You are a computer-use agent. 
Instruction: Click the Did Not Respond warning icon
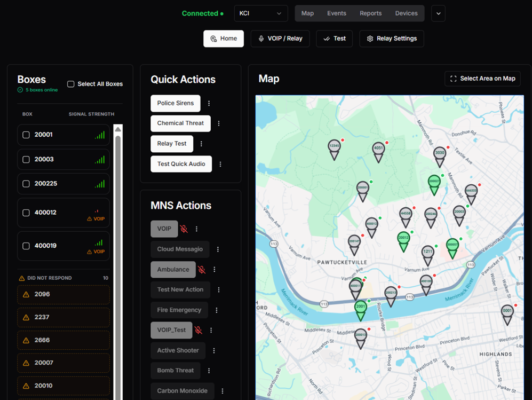click(22, 278)
